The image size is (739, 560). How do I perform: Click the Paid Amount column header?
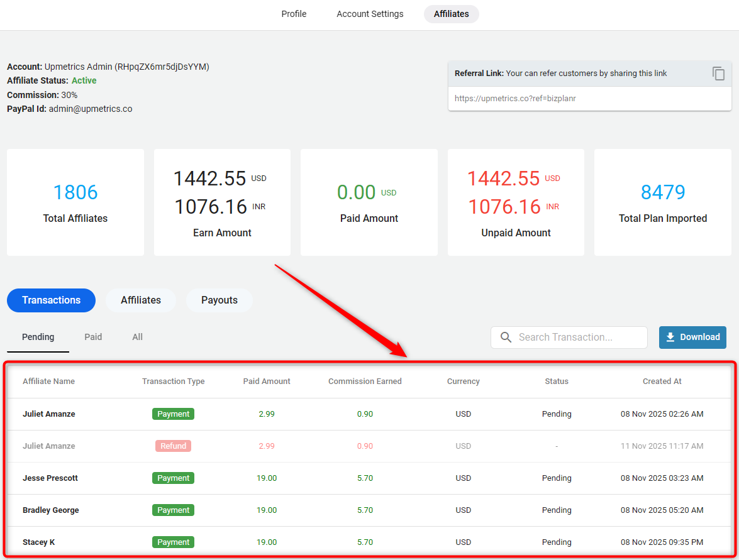pos(267,382)
